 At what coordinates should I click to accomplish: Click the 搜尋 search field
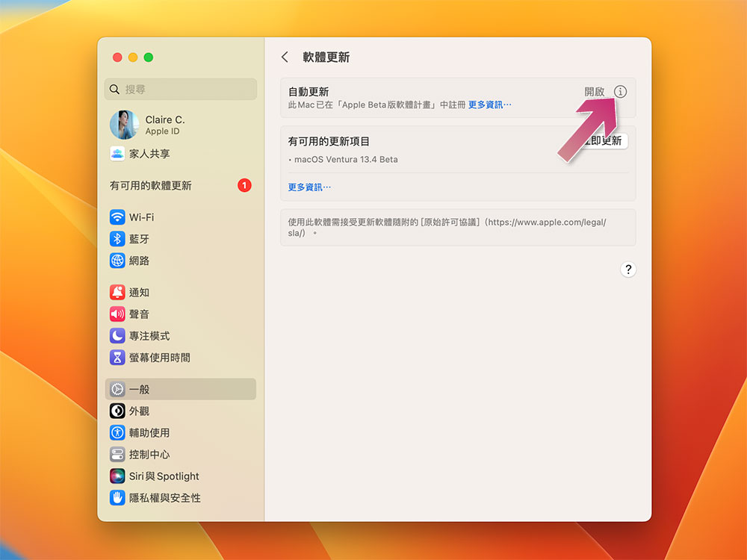click(181, 89)
